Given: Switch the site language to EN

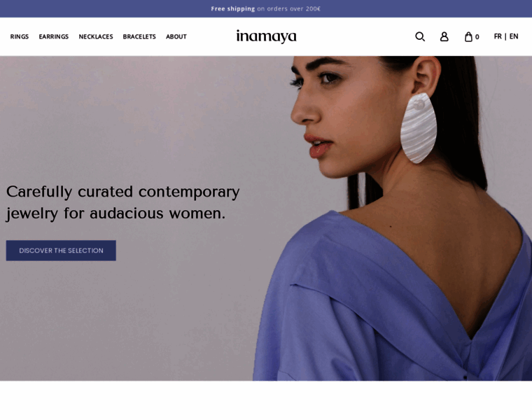Looking at the screenshot, I should point(514,36).
